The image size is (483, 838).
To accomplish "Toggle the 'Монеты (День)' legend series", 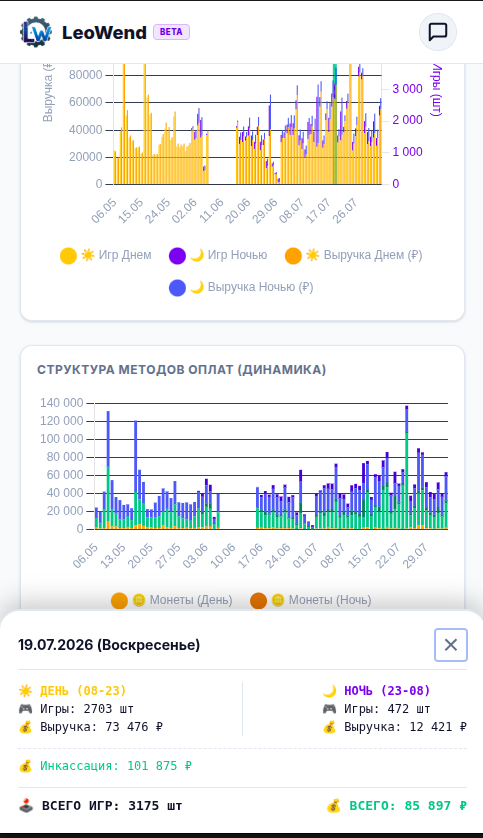I will [x=172, y=600].
